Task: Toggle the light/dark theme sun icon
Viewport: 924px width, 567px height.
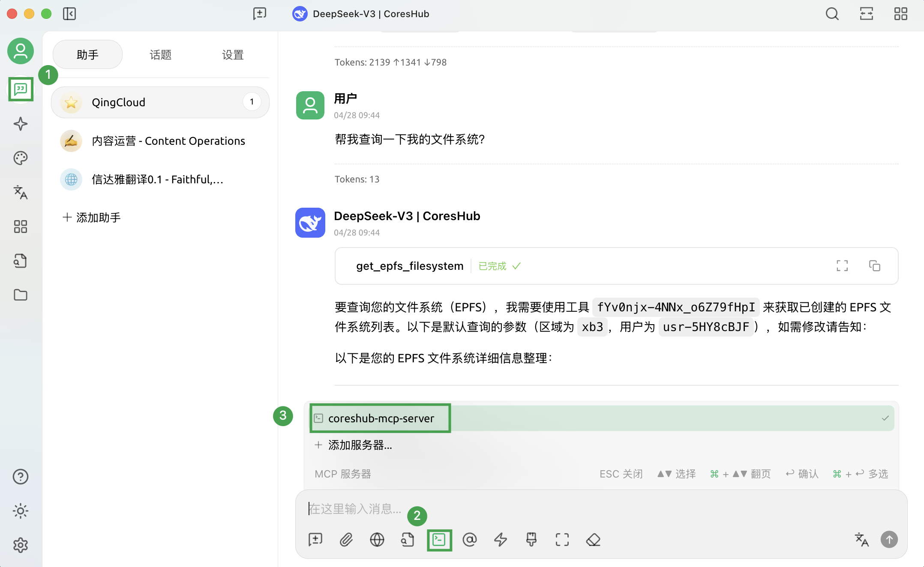Action: (20, 511)
